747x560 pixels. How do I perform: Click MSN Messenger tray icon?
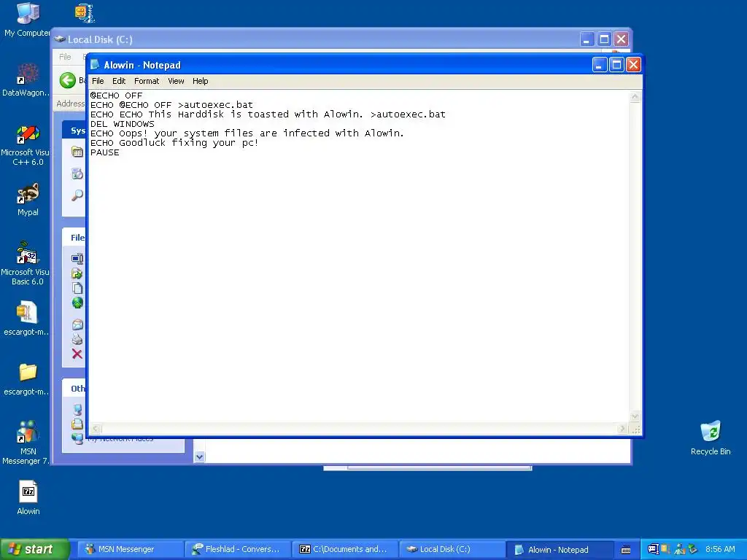click(x=679, y=549)
